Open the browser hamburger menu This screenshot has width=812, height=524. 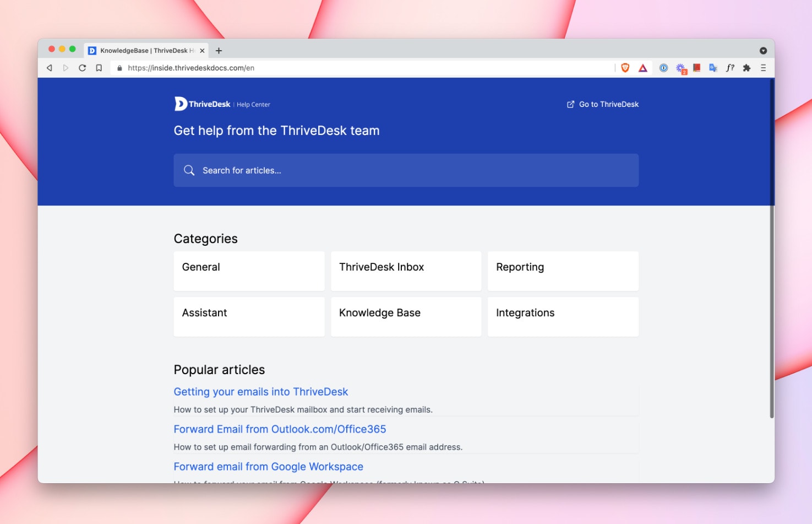point(763,68)
